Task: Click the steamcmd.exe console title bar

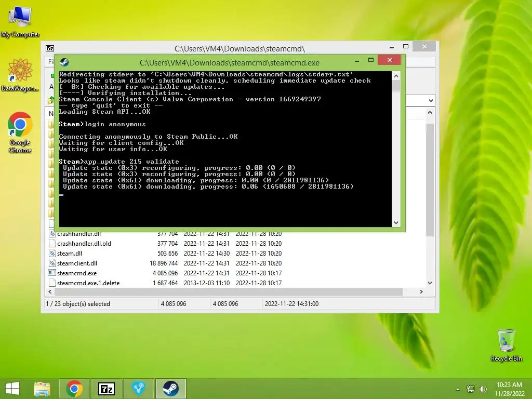Action: pyautogui.click(x=229, y=63)
